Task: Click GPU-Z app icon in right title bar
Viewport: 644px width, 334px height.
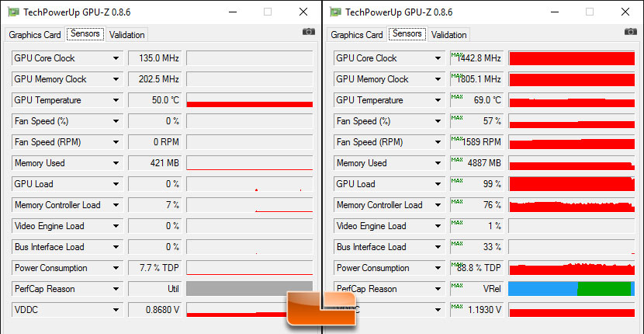Action: pos(335,12)
